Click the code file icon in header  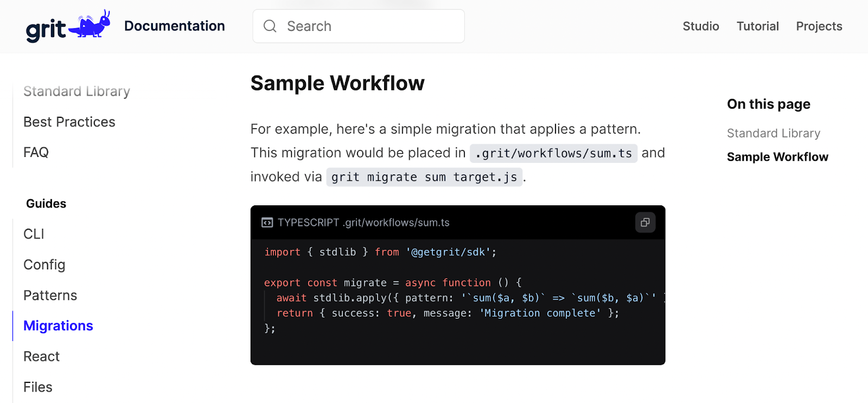[267, 223]
